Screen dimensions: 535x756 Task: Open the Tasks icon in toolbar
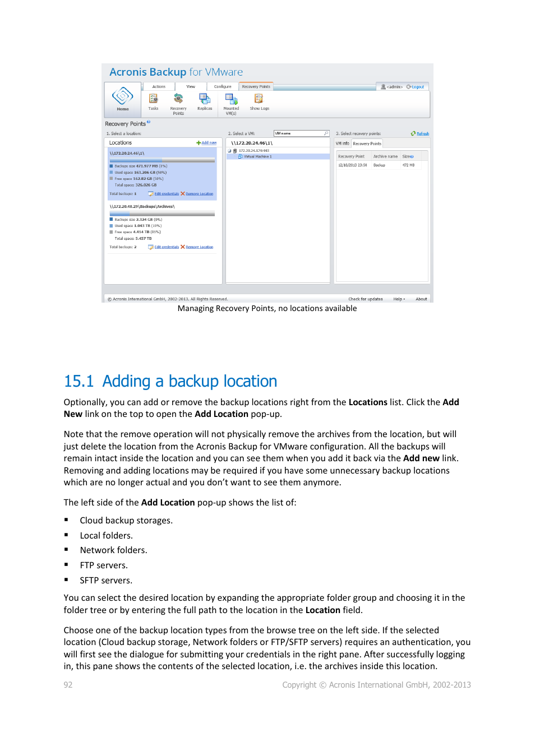(153, 99)
